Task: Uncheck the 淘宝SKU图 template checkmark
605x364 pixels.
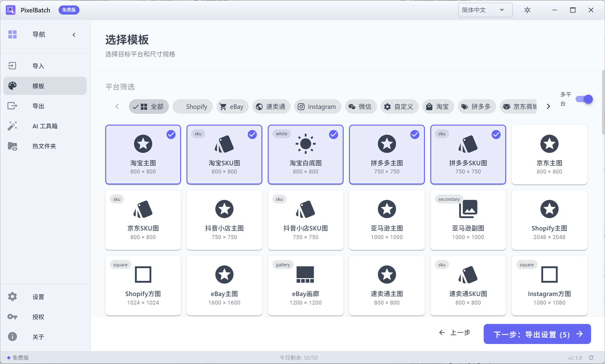Action: (252, 134)
